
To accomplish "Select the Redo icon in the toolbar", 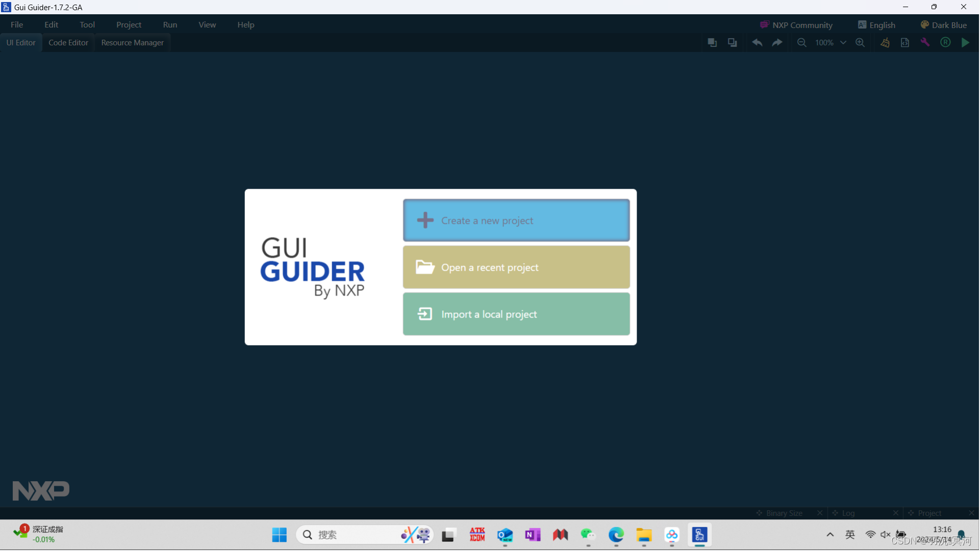I will [777, 42].
